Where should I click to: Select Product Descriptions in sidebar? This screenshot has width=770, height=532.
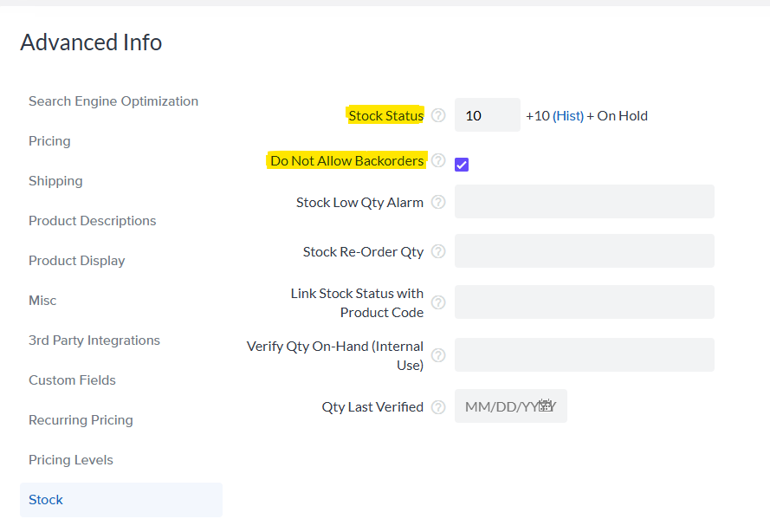[x=93, y=221]
